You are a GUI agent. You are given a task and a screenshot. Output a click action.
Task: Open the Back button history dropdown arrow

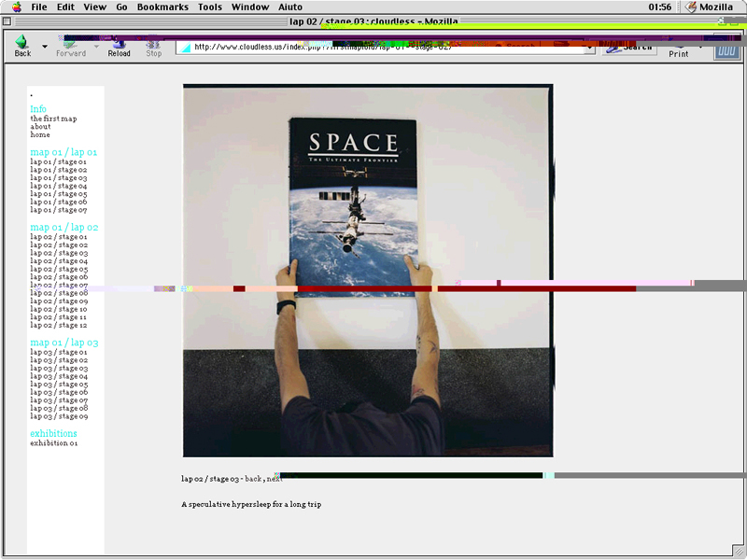click(45, 47)
